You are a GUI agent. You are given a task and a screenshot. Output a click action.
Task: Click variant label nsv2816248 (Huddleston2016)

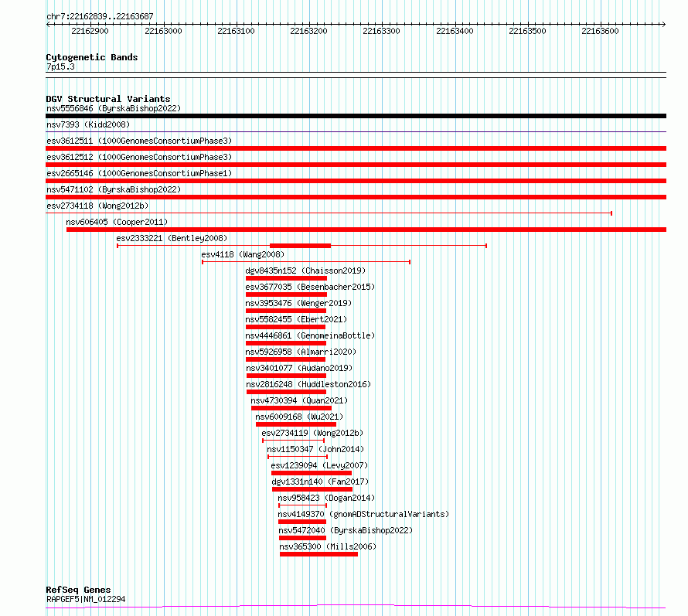point(308,385)
